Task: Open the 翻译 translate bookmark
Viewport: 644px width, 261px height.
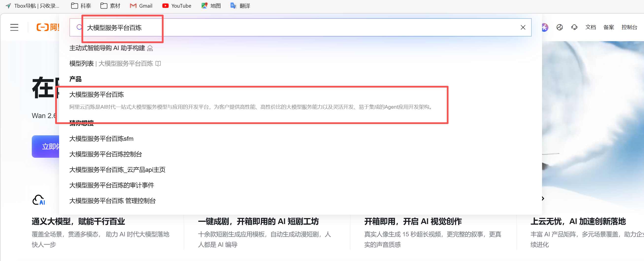Action: pos(240,6)
